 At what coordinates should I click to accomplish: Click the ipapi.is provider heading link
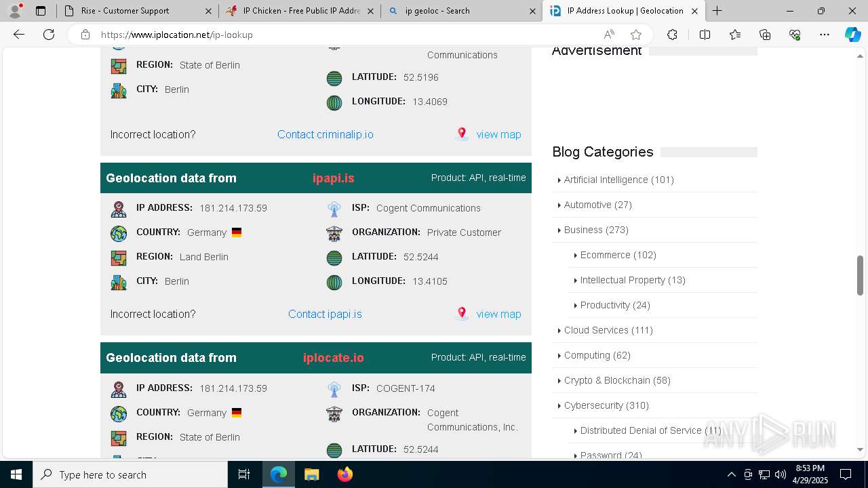334,178
